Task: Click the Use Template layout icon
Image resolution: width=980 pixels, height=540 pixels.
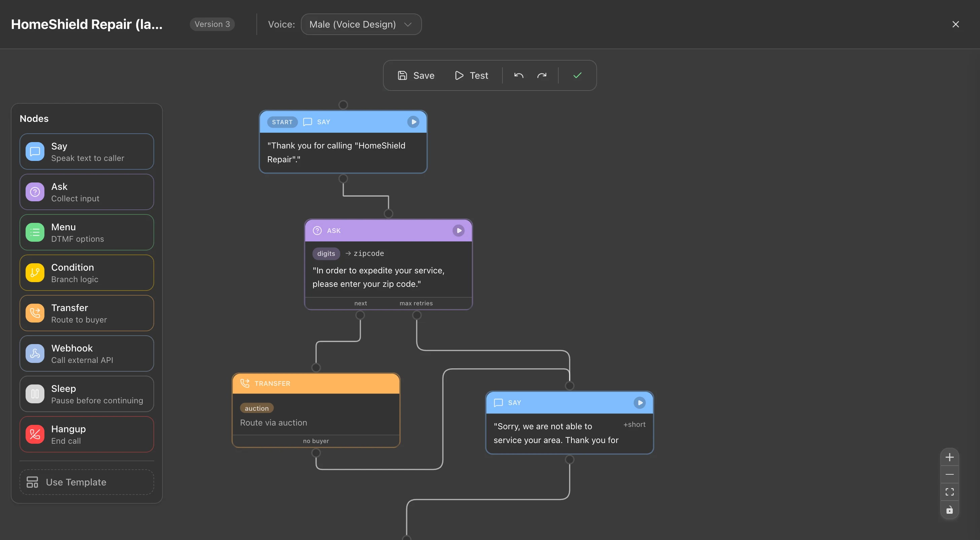Action: tap(32, 482)
